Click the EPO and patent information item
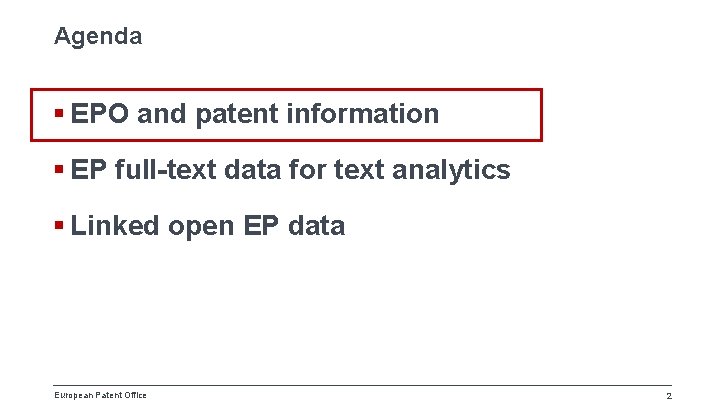720x405 pixels. 255,114
